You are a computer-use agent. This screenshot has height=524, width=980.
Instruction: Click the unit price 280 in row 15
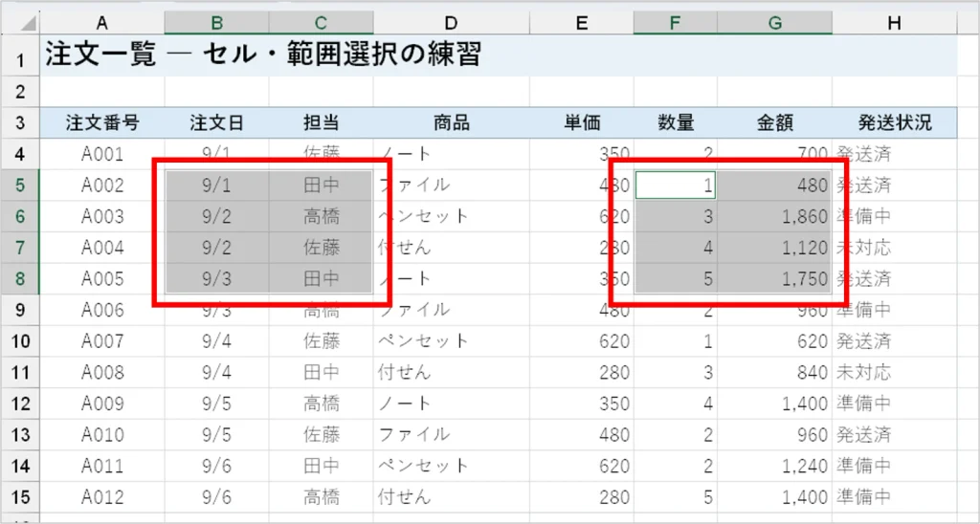pyautogui.click(x=582, y=497)
